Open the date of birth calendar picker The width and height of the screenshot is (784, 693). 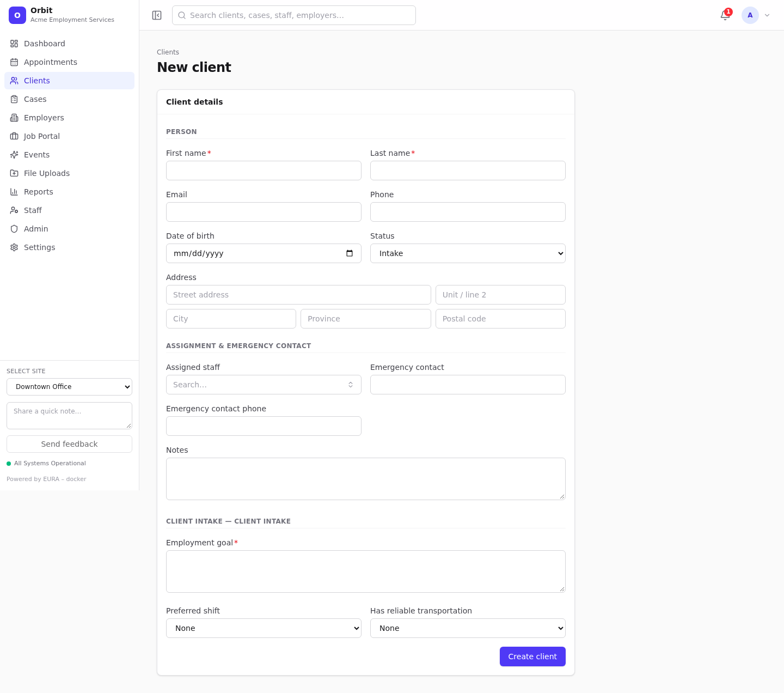[x=350, y=253]
